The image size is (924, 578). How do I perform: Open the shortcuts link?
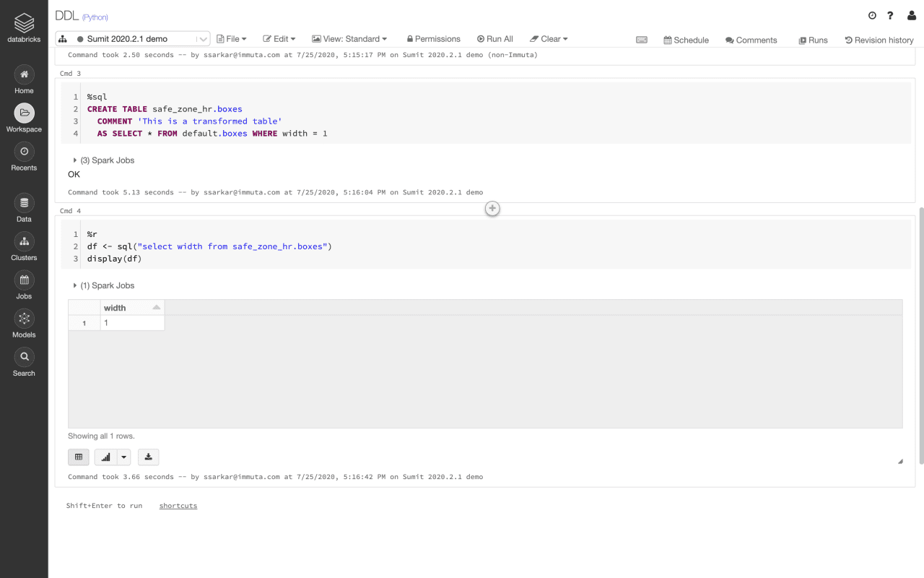click(x=178, y=506)
